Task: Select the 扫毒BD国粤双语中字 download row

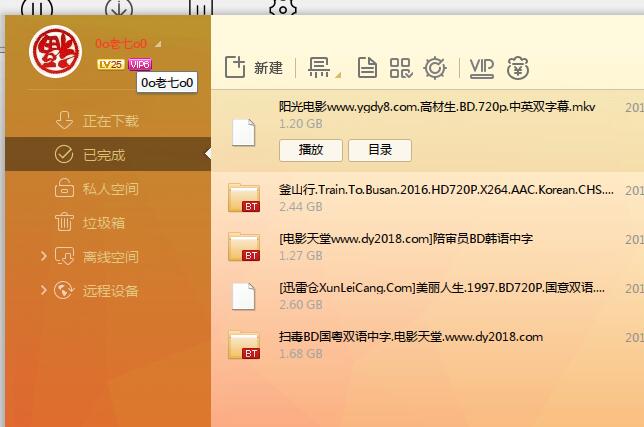Action: click(x=427, y=345)
